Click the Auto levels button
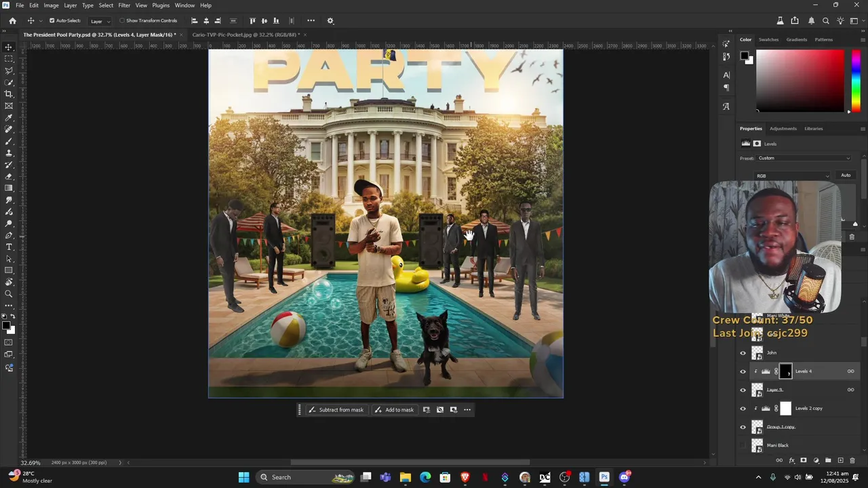 point(846,176)
